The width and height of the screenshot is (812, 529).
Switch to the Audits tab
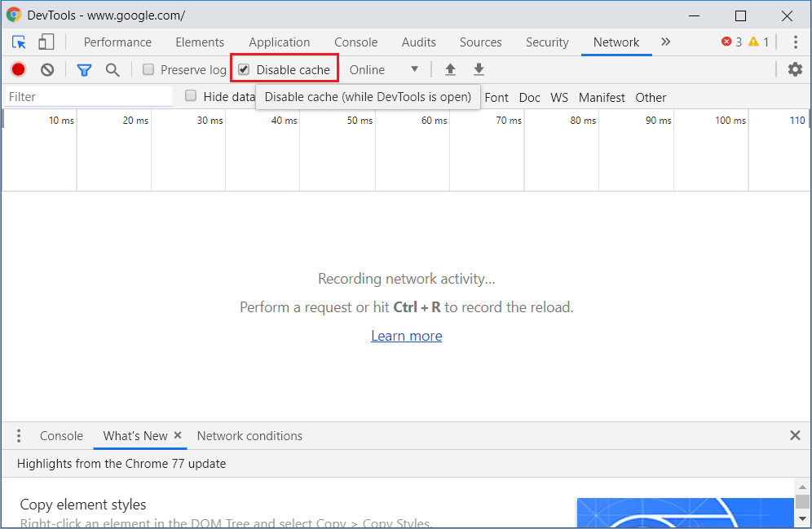coord(418,42)
